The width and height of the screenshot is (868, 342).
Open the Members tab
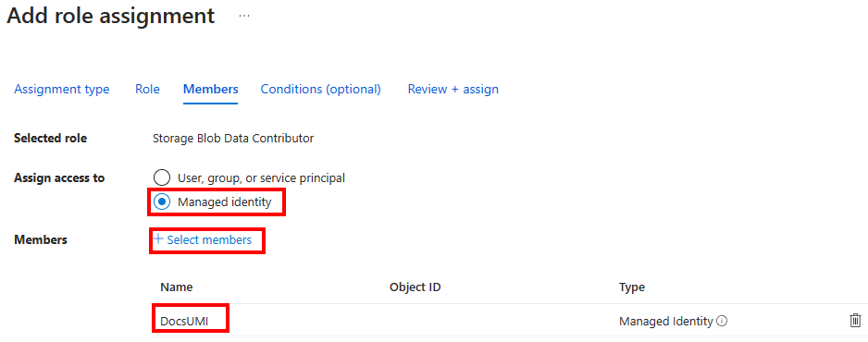coord(210,89)
